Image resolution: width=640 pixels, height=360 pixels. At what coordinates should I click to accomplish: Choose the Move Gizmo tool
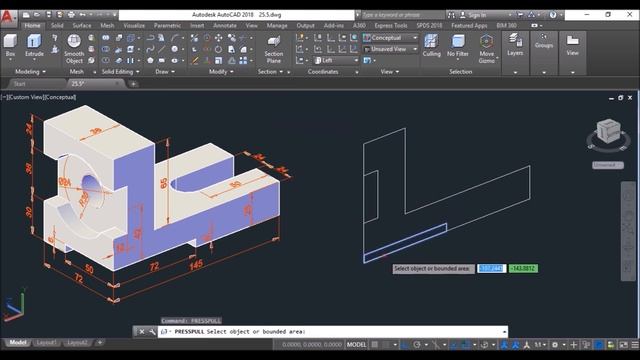click(x=487, y=49)
